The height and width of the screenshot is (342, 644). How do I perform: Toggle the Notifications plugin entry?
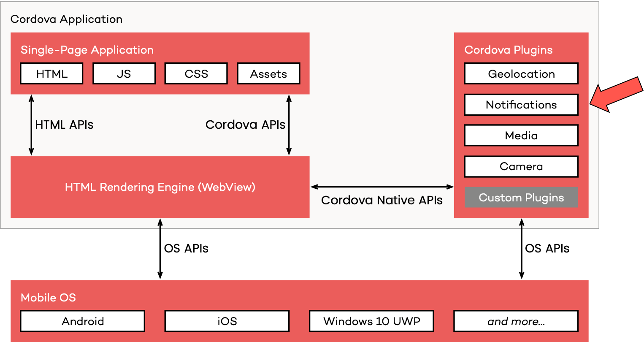coord(521,104)
